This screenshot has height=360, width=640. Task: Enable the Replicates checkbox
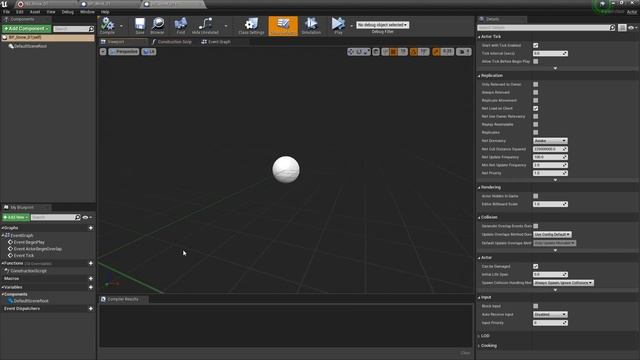(x=536, y=132)
